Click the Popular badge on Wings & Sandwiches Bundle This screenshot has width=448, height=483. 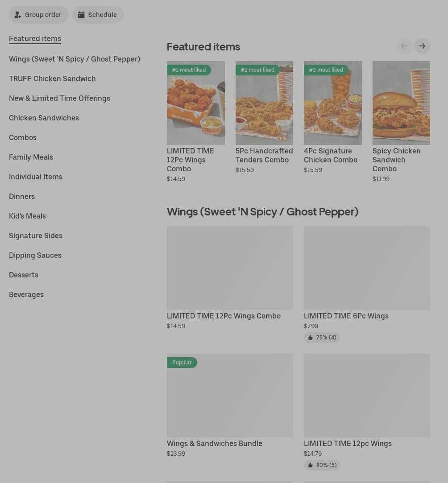[x=182, y=363]
